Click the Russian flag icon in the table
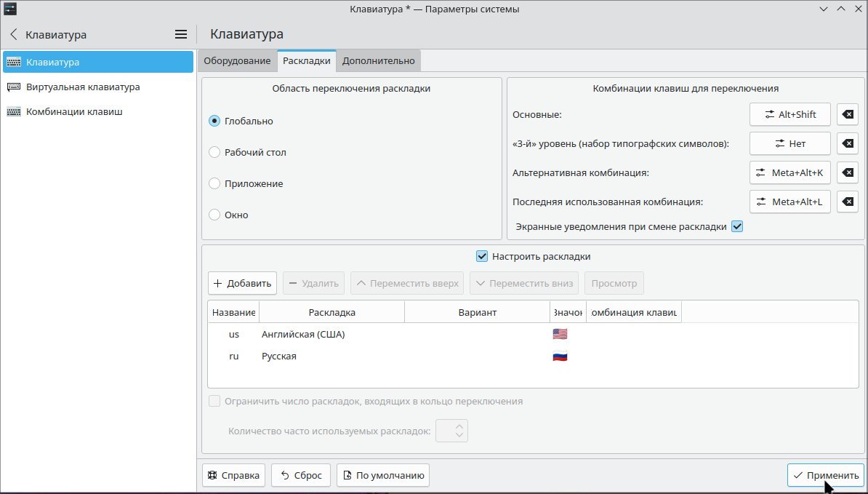Viewport: 868px width, 494px height. 560,356
